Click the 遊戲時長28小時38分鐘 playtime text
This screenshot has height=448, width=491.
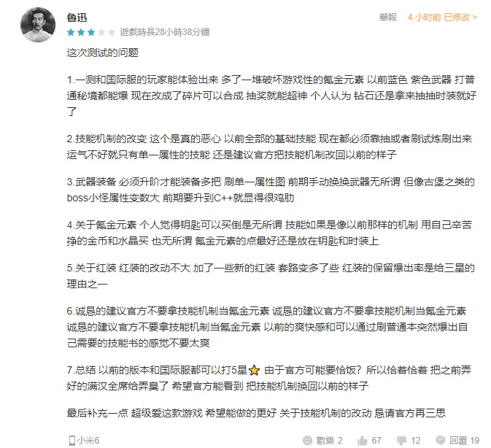point(165,32)
